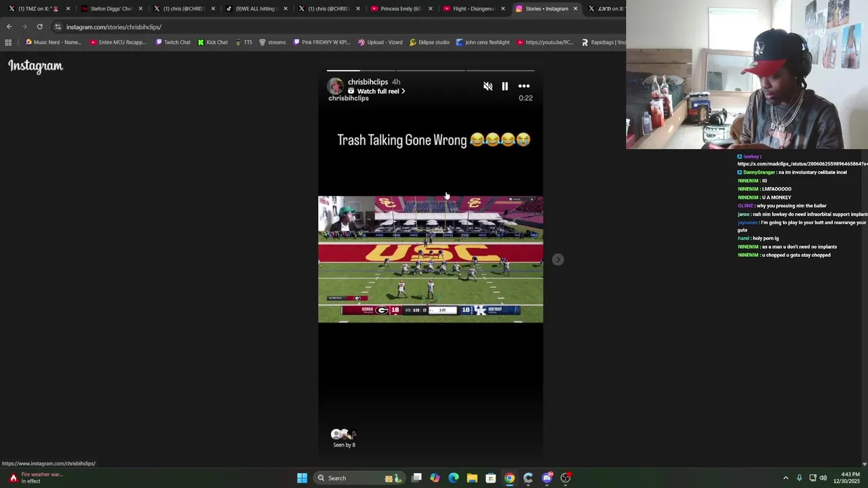This screenshot has width=868, height=488.
Task: Open Task View on taskbar
Action: [x=416, y=478]
